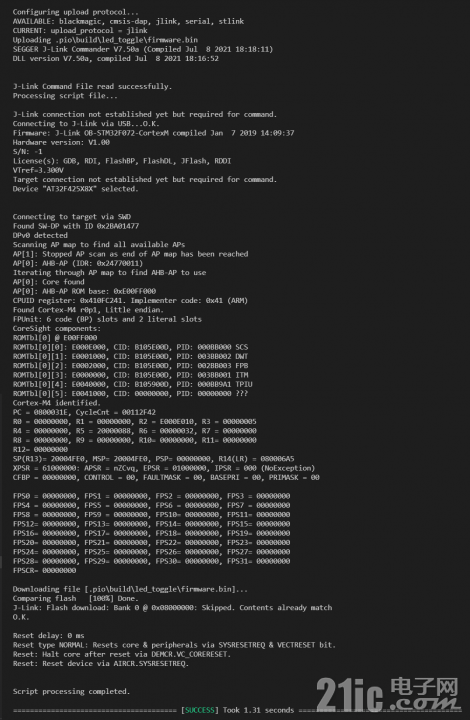Click the ROMTbl[0][4] TPIU entry line
470x720 pixels.
pos(133,384)
